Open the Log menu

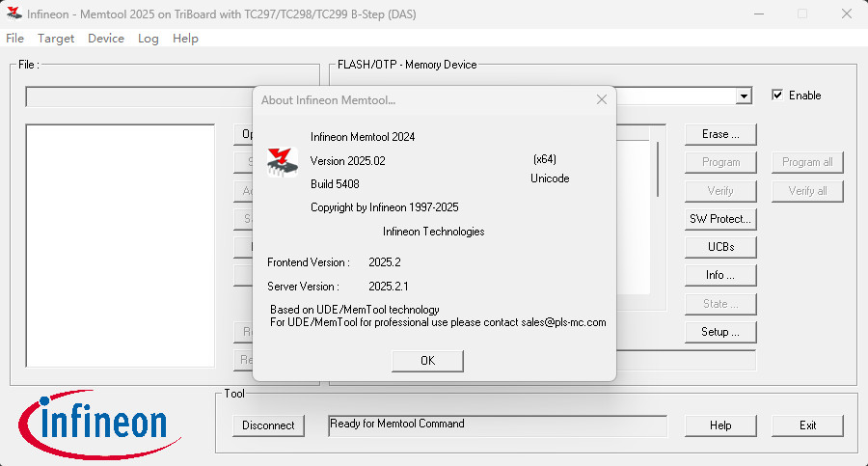pyautogui.click(x=148, y=39)
